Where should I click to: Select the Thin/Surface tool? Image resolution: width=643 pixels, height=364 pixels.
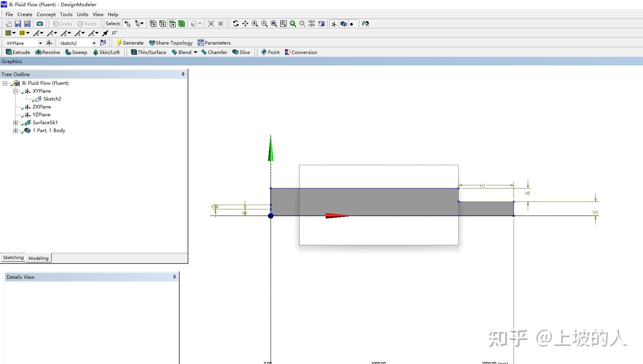pos(148,52)
